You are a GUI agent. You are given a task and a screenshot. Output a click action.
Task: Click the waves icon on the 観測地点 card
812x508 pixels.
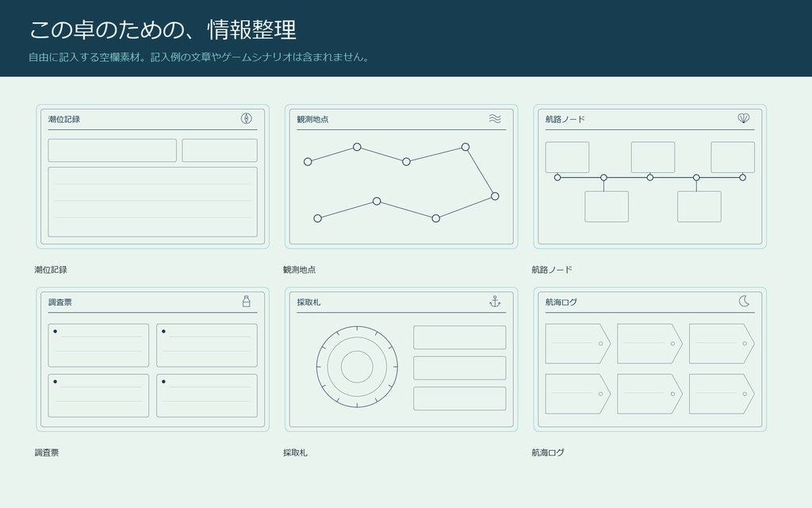click(495, 119)
